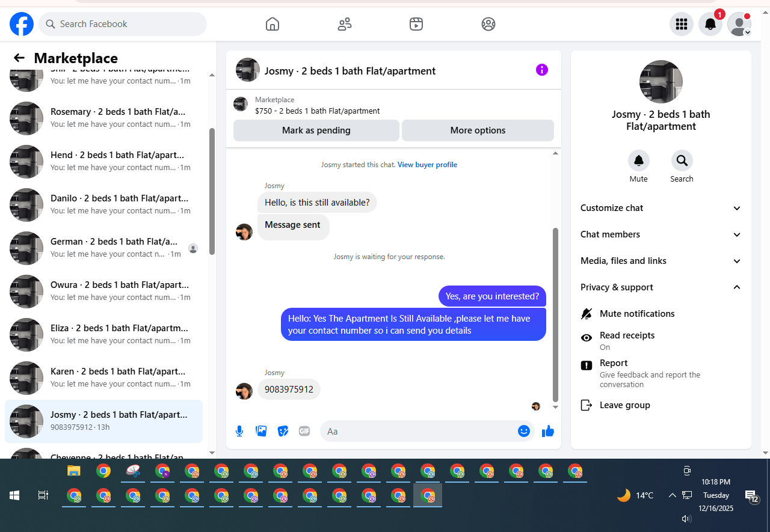Screen dimensions: 770x532
Task: Expand the Media, files and links section
Action: [x=661, y=261]
